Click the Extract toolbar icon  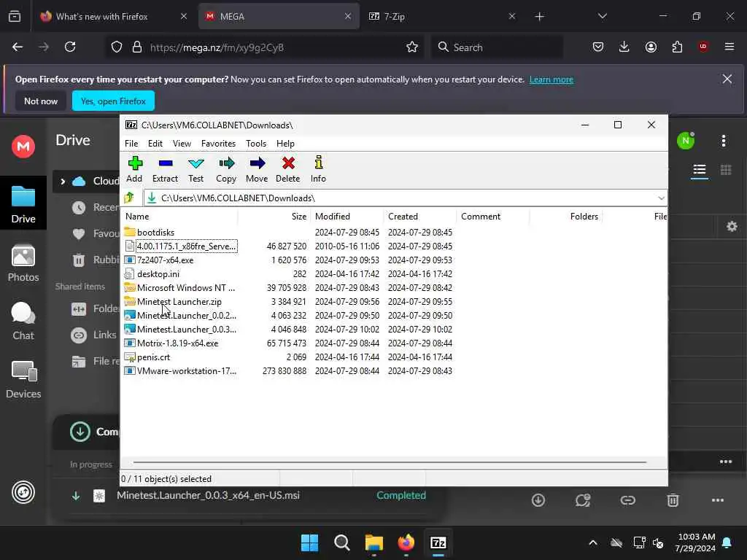[x=166, y=163]
